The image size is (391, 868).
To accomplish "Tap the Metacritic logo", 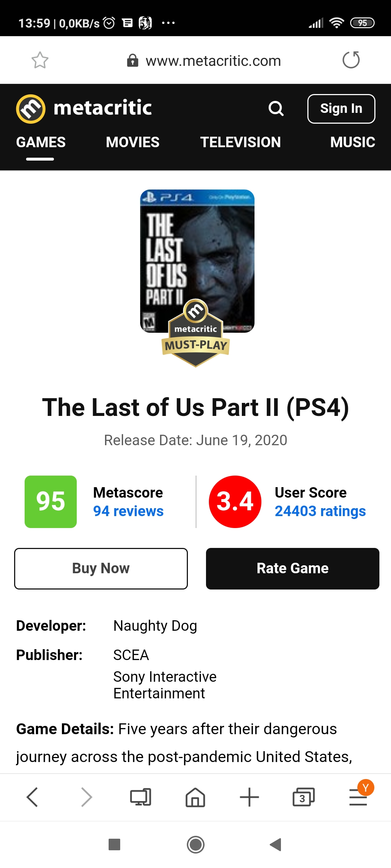I will (84, 109).
